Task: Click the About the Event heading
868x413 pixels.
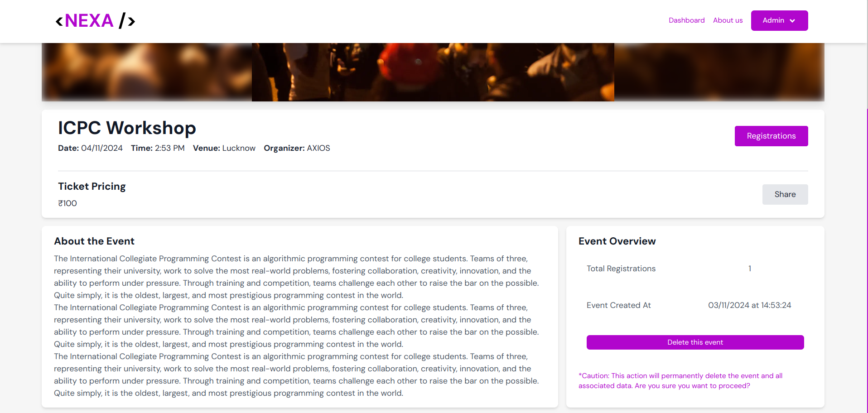Action: (x=94, y=241)
